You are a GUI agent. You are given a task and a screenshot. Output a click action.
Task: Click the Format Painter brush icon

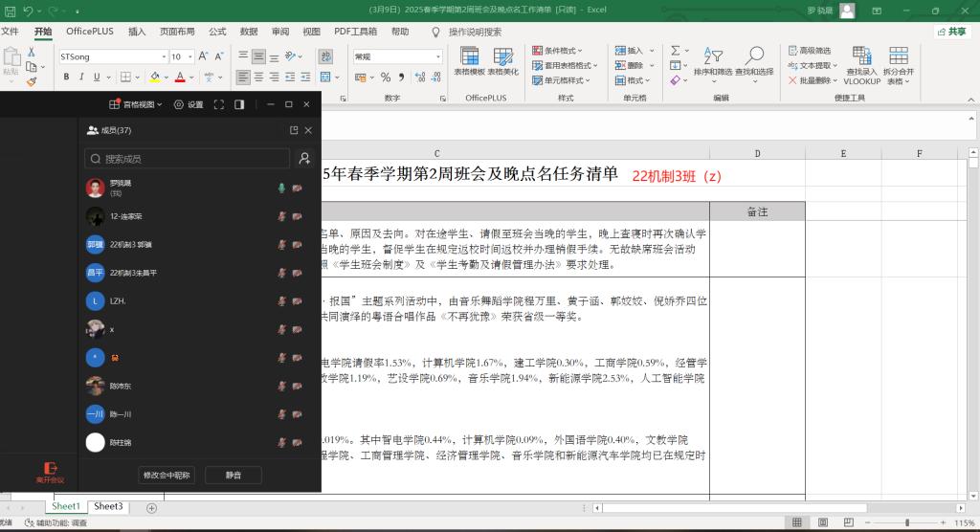[x=31, y=81]
